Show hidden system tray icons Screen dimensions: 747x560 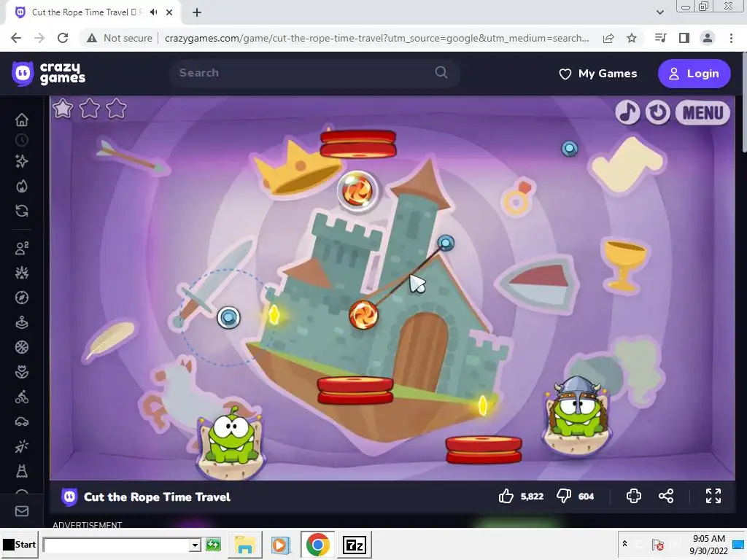tap(624, 543)
